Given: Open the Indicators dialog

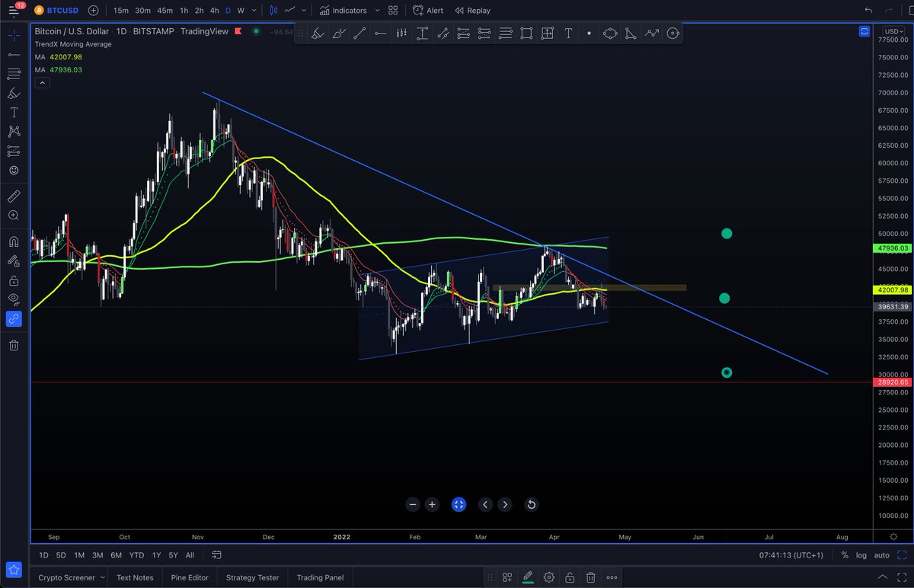Looking at the screenshot, I should point(343,11).
